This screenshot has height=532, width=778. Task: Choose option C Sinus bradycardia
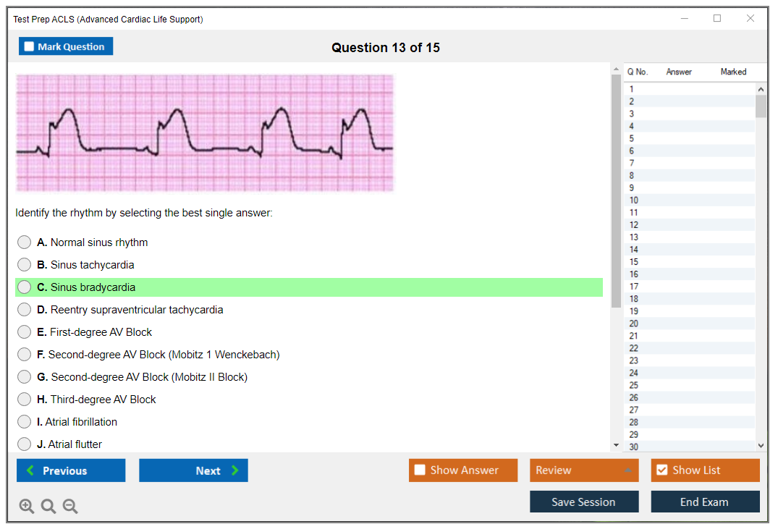pos(25,287)
